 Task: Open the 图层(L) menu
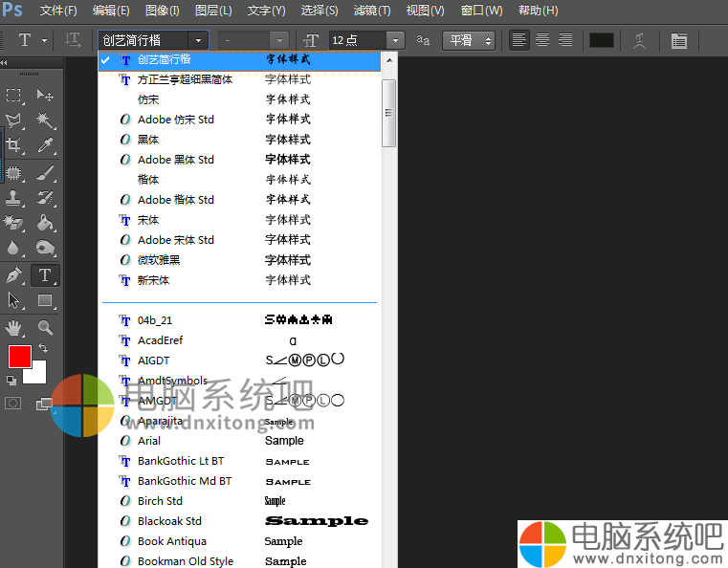coord(213,11)
